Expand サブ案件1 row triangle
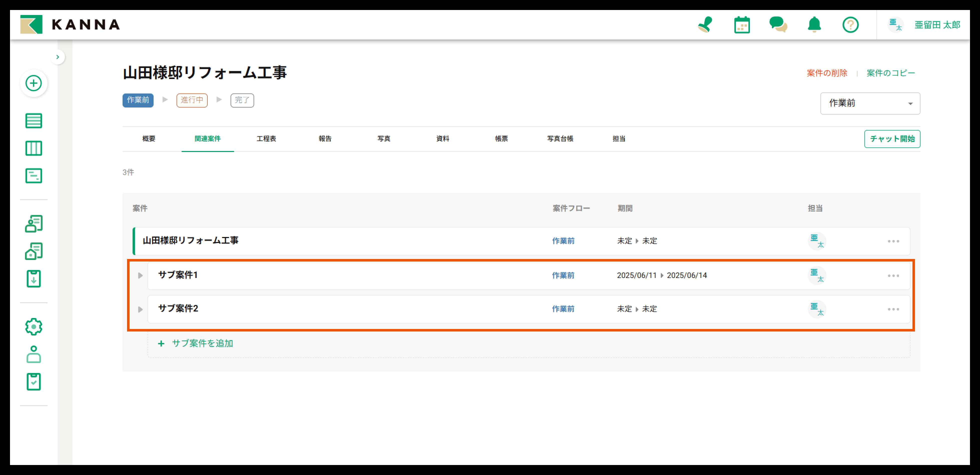 point(140,275)
